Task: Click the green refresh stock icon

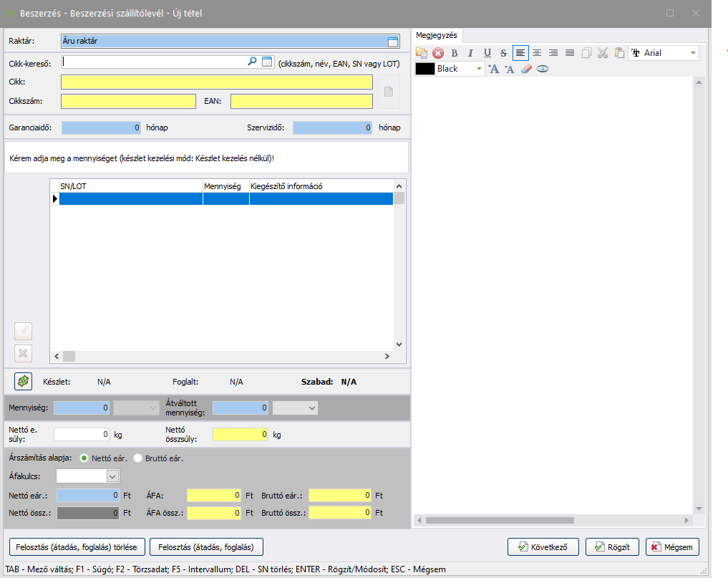Action: tap(24, 381)
